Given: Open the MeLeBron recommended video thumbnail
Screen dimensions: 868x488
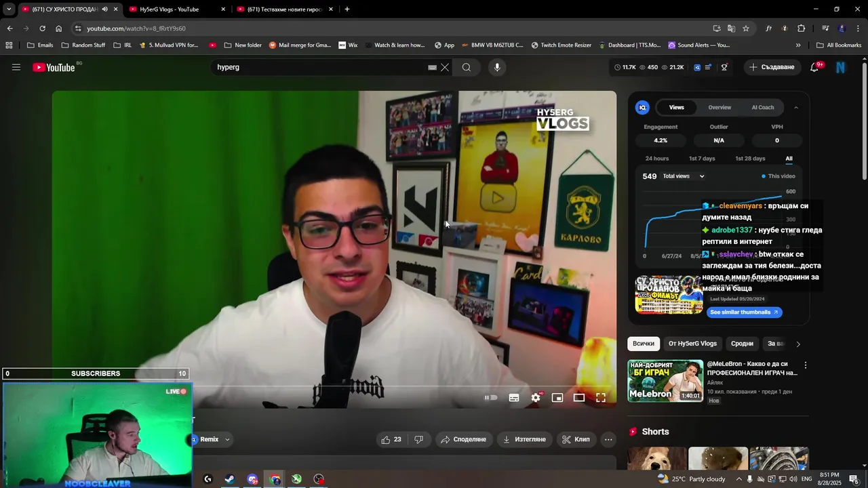Looking at the screenshot, I should coord(665,381).
